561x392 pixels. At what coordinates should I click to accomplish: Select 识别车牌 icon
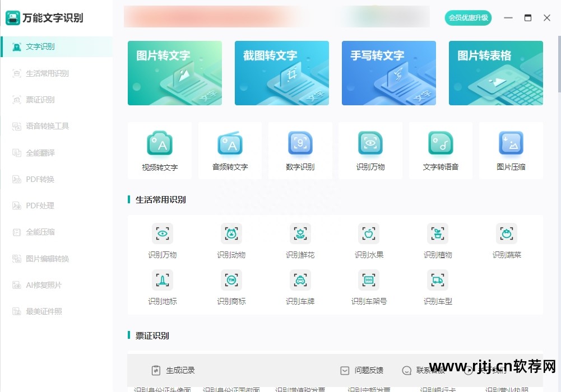pyautogui.click(x=300, y=280)
